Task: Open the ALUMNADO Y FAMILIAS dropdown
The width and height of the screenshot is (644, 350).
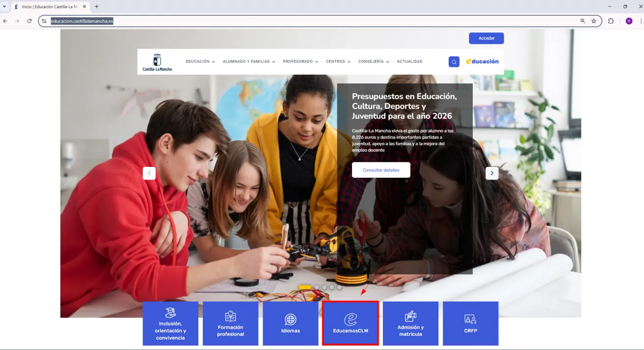Action: (x=246, y=61)
